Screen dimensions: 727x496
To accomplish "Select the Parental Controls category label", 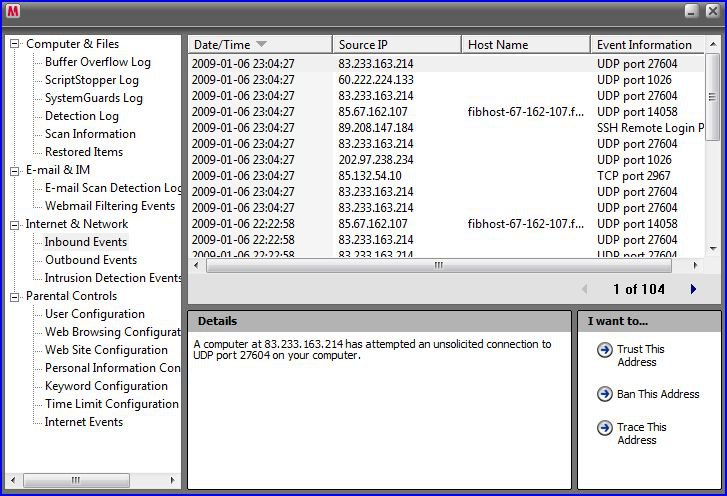I will tap(71, 296).
